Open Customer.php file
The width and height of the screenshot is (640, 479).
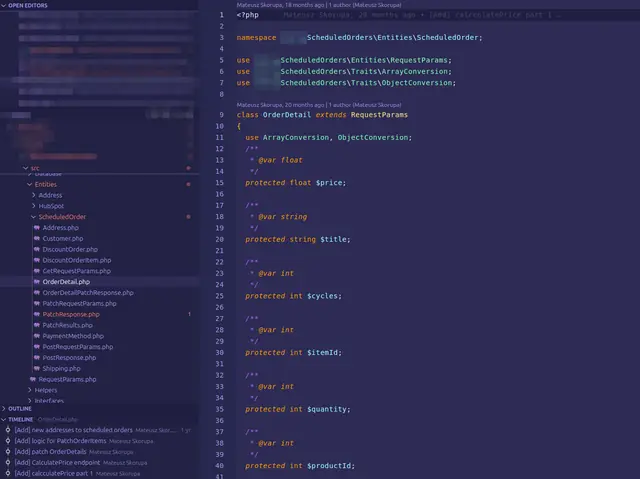coord(63,238)
